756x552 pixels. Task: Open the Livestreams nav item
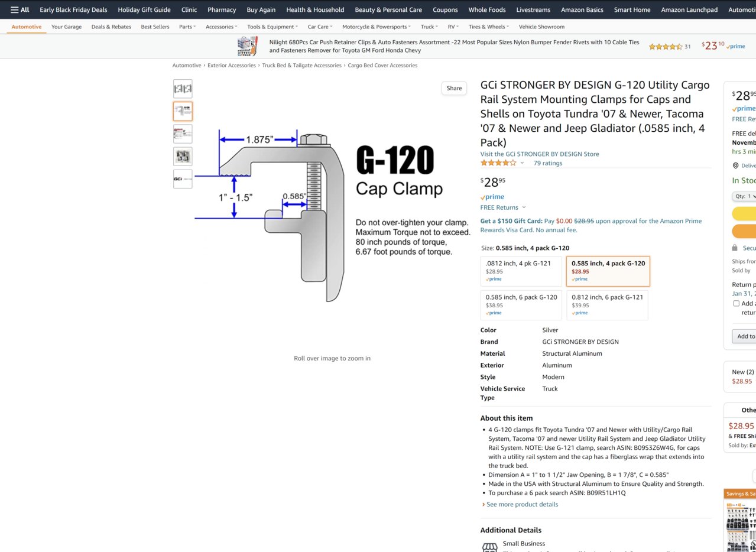click(533, 9)
